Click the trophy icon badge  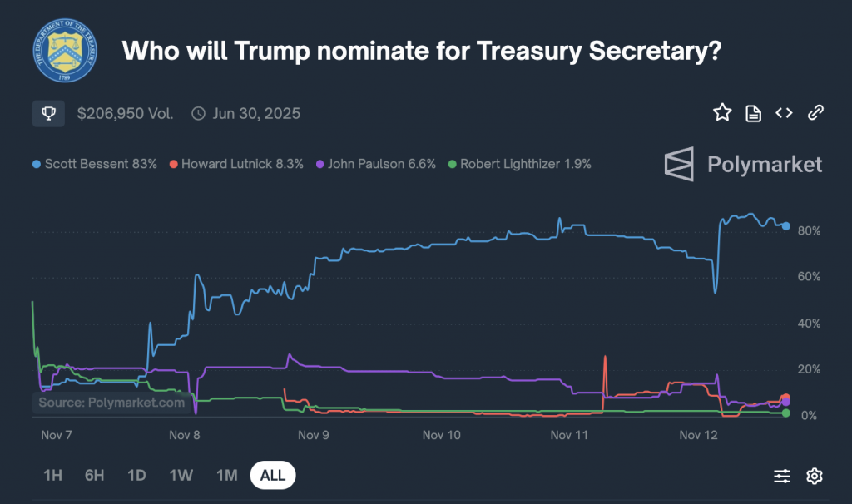click(x=48, y=113)
